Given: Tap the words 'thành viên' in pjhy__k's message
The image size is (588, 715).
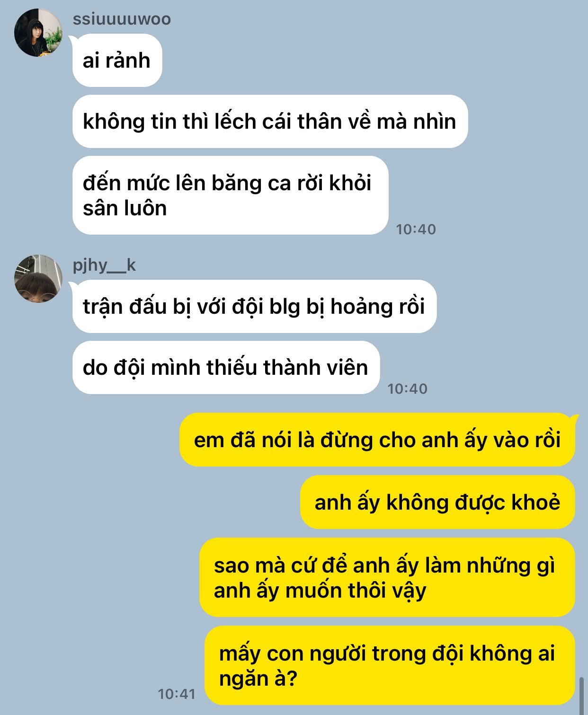Looking at the screenshot, I should coord(315,368).
